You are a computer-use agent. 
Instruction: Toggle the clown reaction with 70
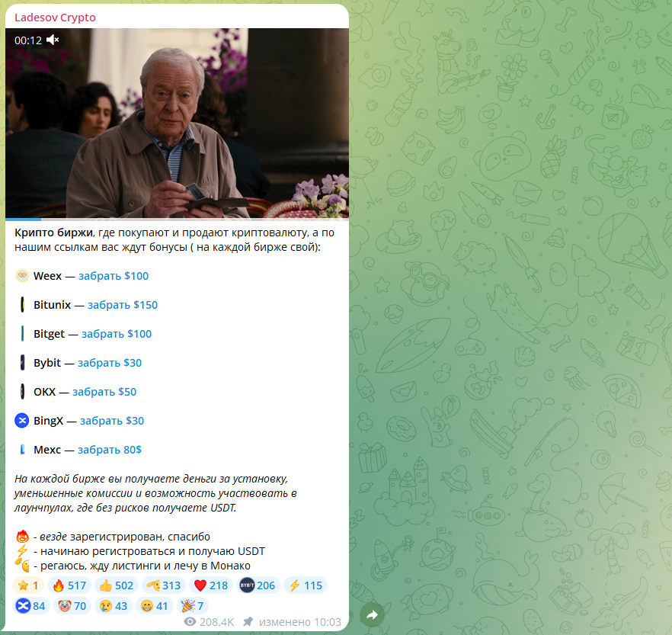point(72,606)
